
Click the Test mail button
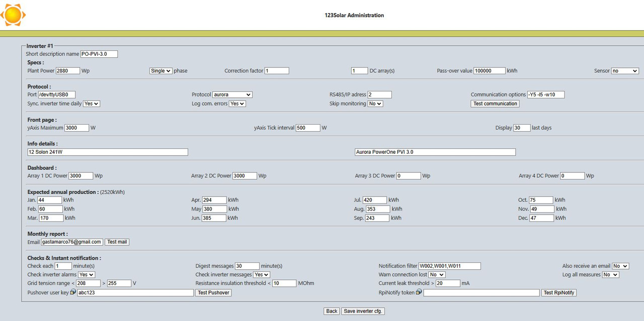coord(117,242)
